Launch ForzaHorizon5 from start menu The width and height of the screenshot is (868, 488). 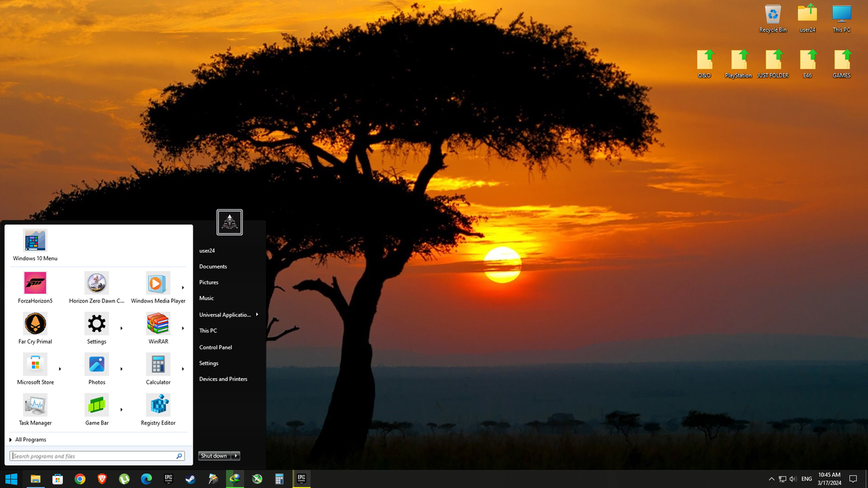(x=35, y=287)
